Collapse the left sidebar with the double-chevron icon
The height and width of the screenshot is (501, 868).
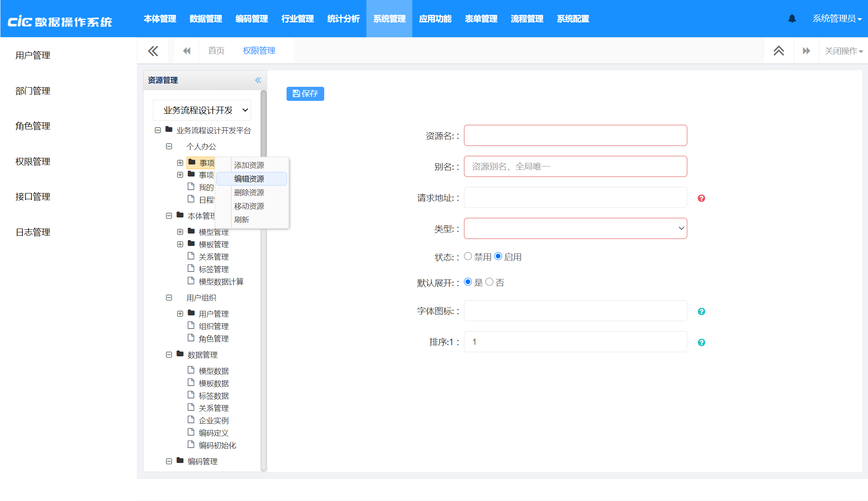(153, 51)
